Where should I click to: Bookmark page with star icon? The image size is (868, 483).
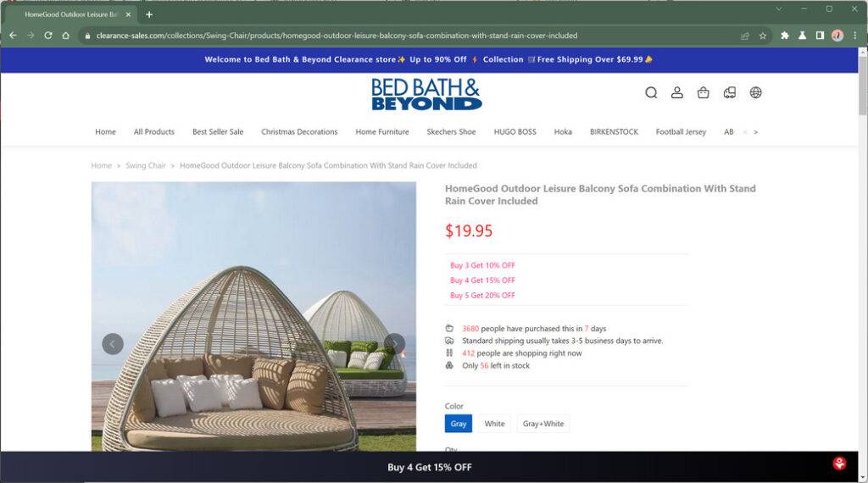click(763, 36)
